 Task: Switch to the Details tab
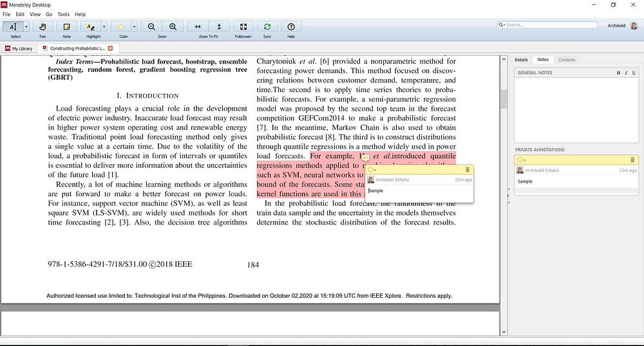pyautogui.click(x=521, y=60)
